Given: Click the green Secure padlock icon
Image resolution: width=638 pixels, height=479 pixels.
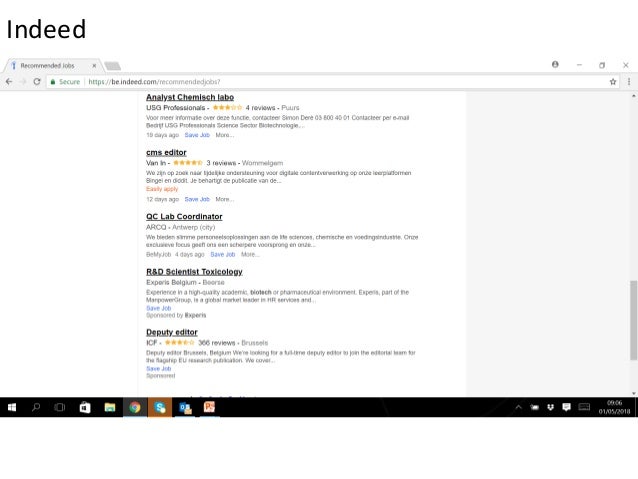Looking at the screenshot, I should coord(52,82).
